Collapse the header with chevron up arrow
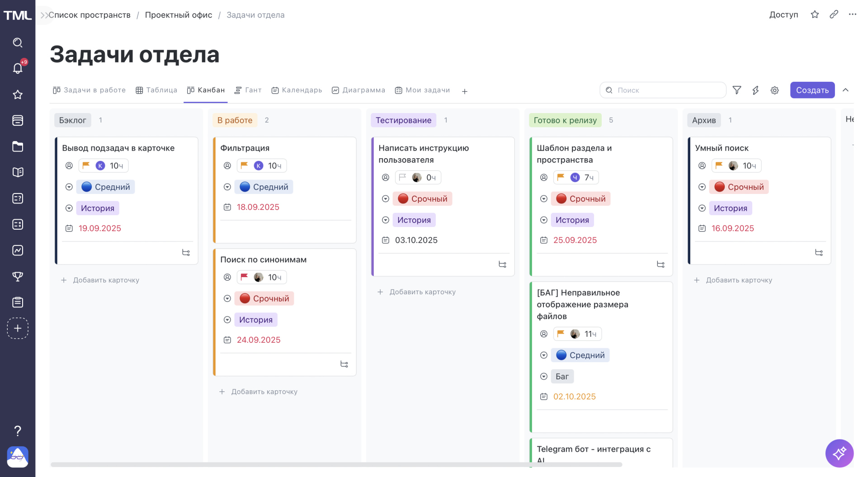Image resolution: width=868 pixels, height=477 pixels. (845, 90)
